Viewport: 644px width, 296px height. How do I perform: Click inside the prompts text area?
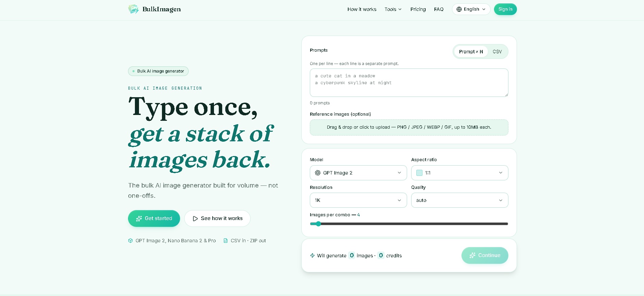[409, 82]
